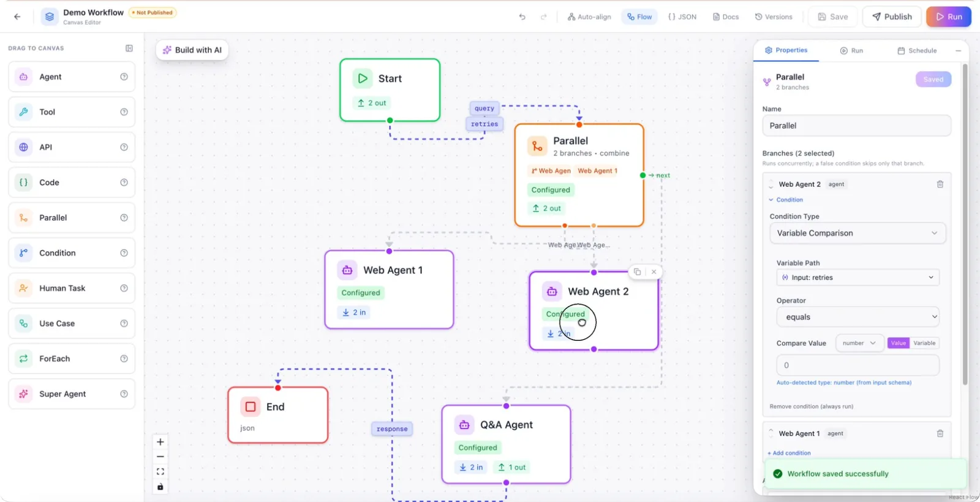Click the Publish button
Viewport: 980px width, 502px height.
point(892,17)
